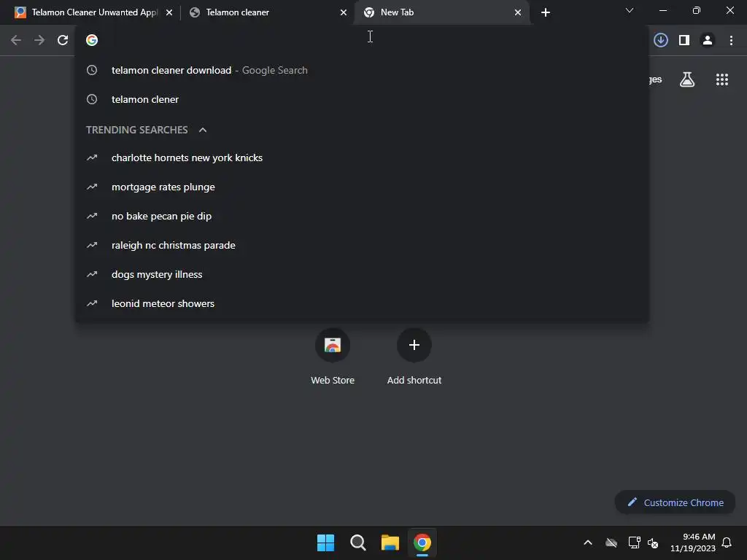Image resolution: width=747 pixels, height=560 pixels.
Task: Click the pencil icon on Customize Chrome
Action: [x=632, y=502]
